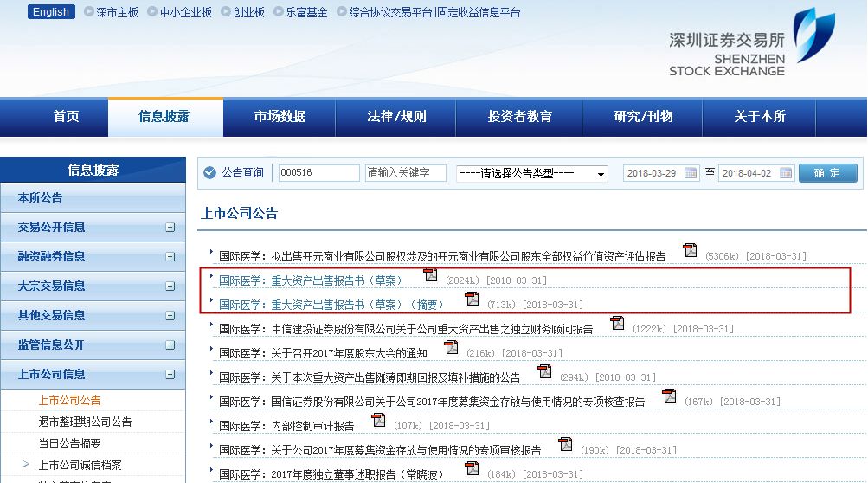The image size is (868, 483).
Task: Click start date field 2018-03-29
Action: (x=661, y=173)
